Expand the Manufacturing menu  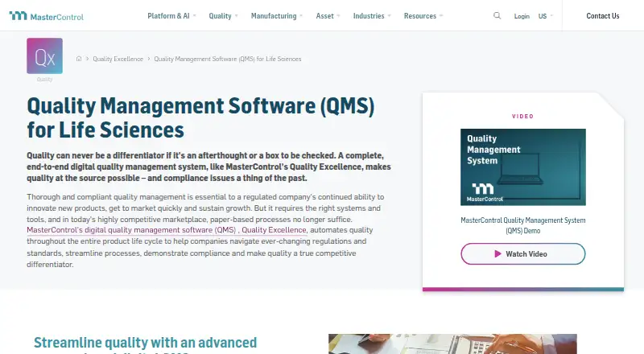tap(277, 16)
